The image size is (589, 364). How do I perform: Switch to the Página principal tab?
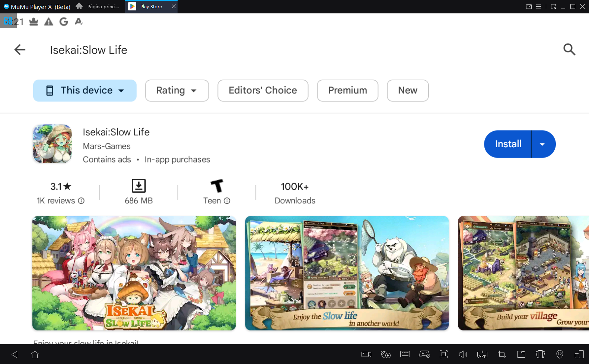(98, 6)
